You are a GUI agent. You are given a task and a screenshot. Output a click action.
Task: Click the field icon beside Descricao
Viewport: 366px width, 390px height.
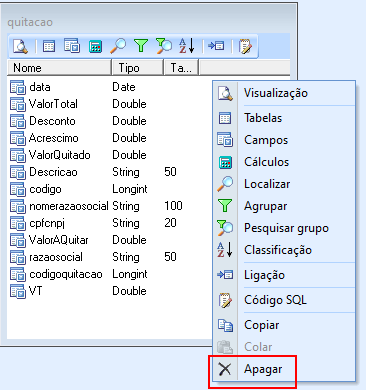click(x=18, y=173)
